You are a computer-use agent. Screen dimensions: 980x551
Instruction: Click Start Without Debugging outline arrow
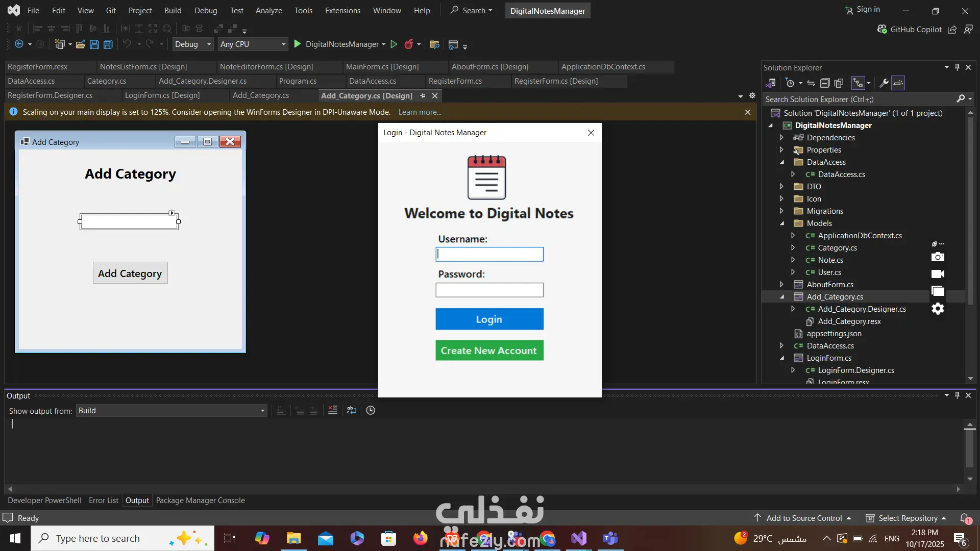coord(394,44)
